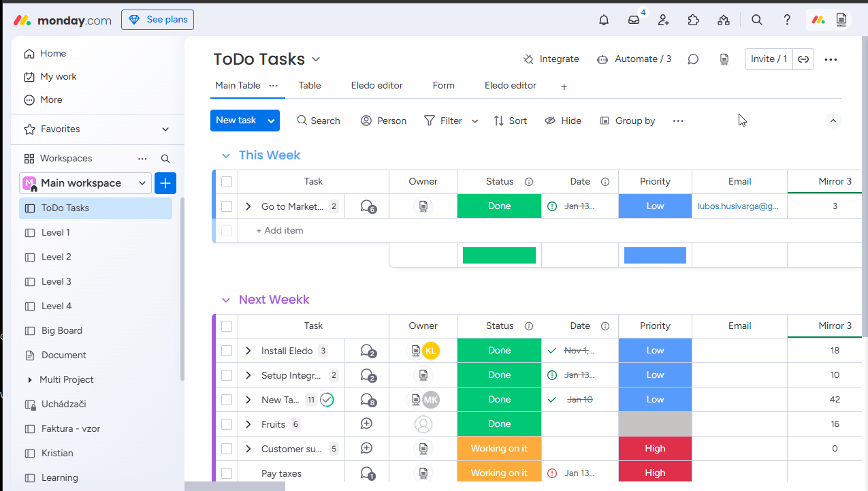The height and width of the screenshot is (491, 868).
Task: Click the invite members icon in top bar
Action: 664,20
